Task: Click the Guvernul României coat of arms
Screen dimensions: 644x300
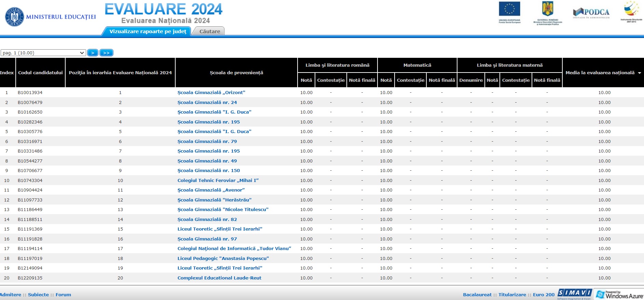Action: 548,13
